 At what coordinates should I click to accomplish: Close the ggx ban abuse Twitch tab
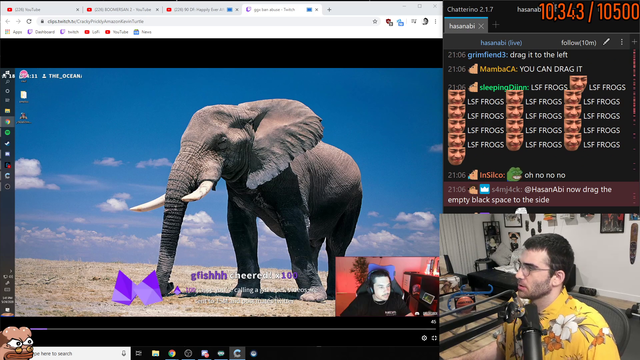[x=316, y=9]
